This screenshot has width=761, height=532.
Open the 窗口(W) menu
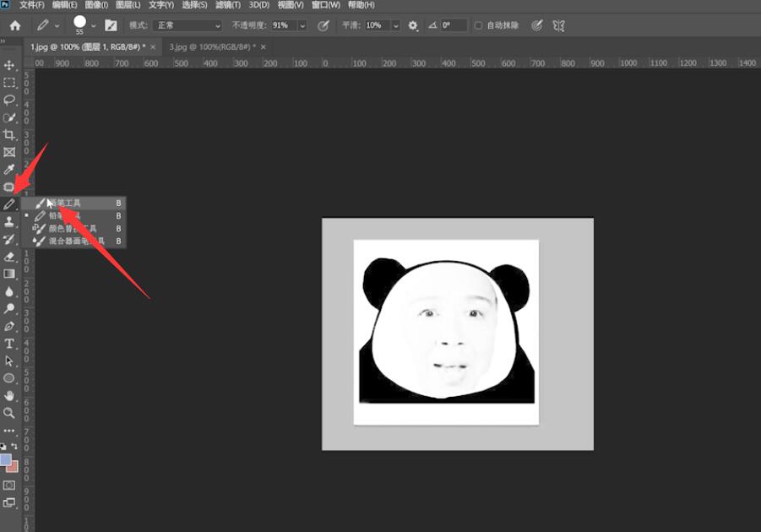[326, 5]
